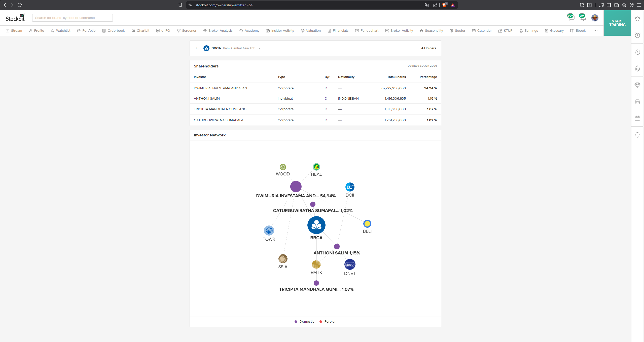The width and height of the screenshot is (644, 342).
Task: Click the BELI node in investor network
Action: (367, 223)
